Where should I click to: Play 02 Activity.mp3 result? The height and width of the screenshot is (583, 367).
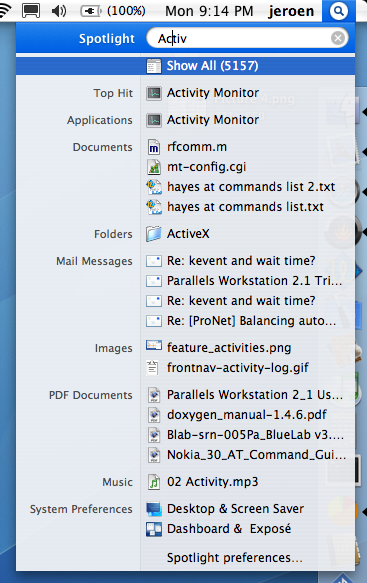click(x=212, y=482)
